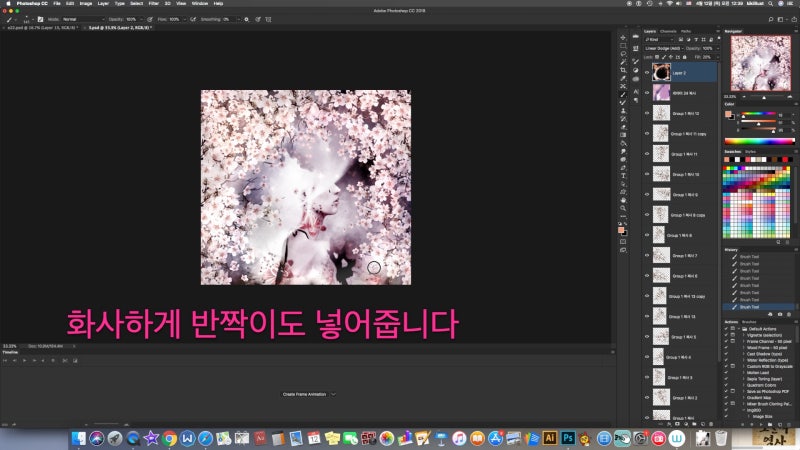Open the Layer menu
800x450 pixels.
click(103, 4)
